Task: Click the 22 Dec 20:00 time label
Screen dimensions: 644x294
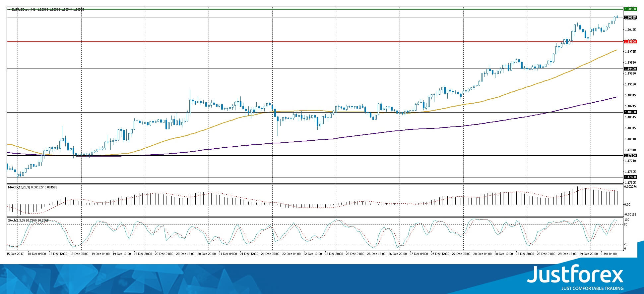Action: click(x=334, y=254)
